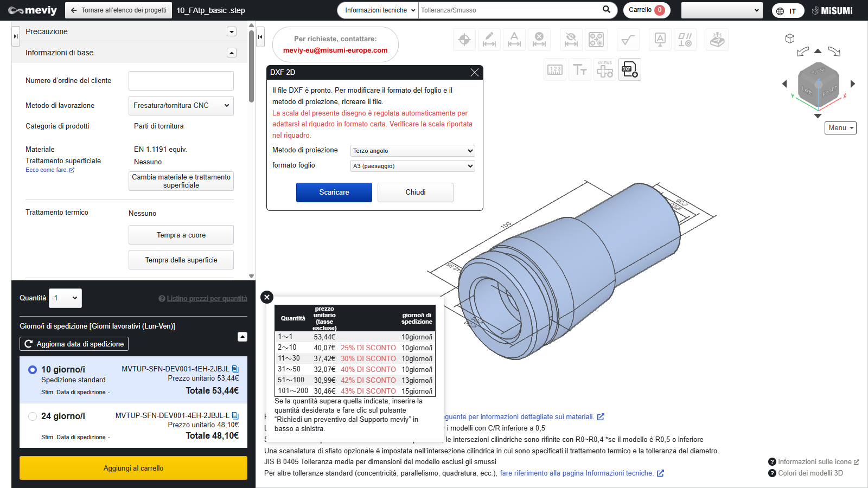868x488 pixels.
Task: Select the surface roughness checkmark tool
Action: (x=628, y=40)
